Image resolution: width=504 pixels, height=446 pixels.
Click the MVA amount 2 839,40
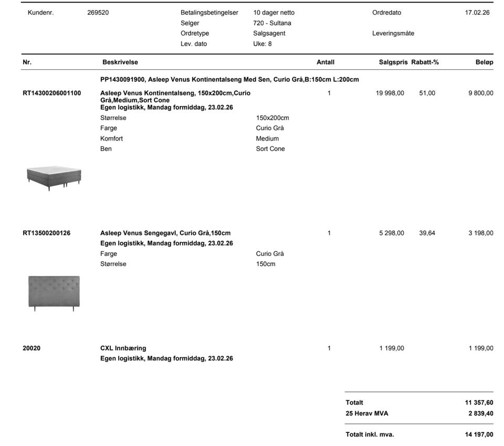[481, 413]
